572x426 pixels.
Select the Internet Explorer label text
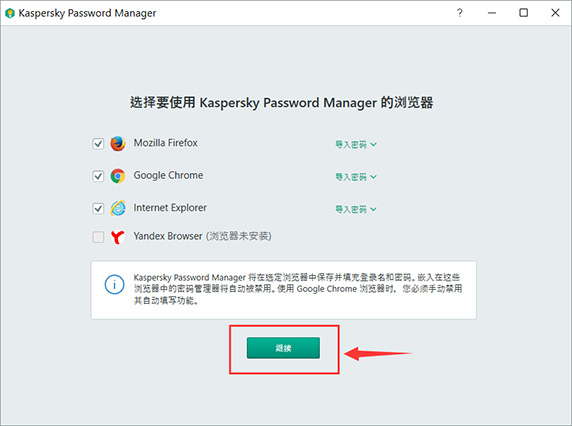[170, 208]
